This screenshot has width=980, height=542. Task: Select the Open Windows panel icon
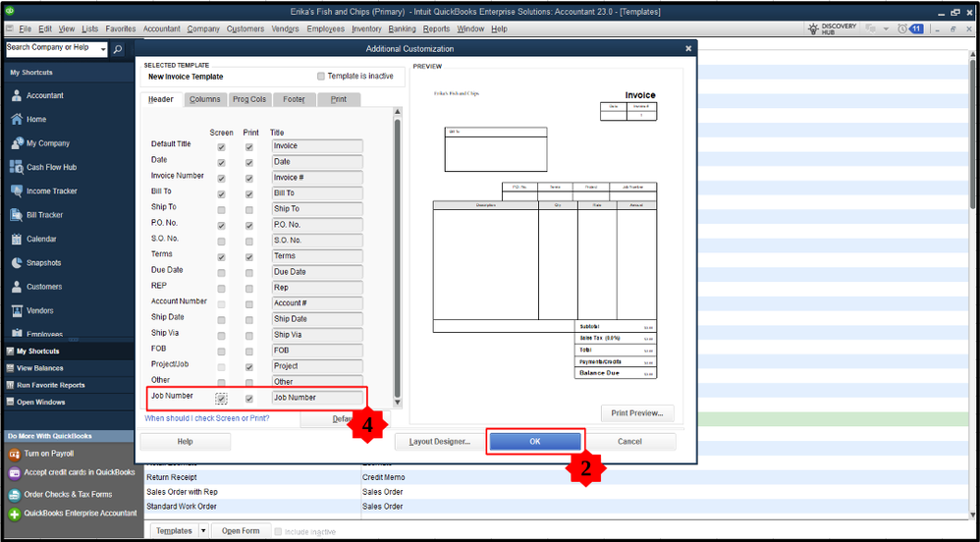[10, 402]
